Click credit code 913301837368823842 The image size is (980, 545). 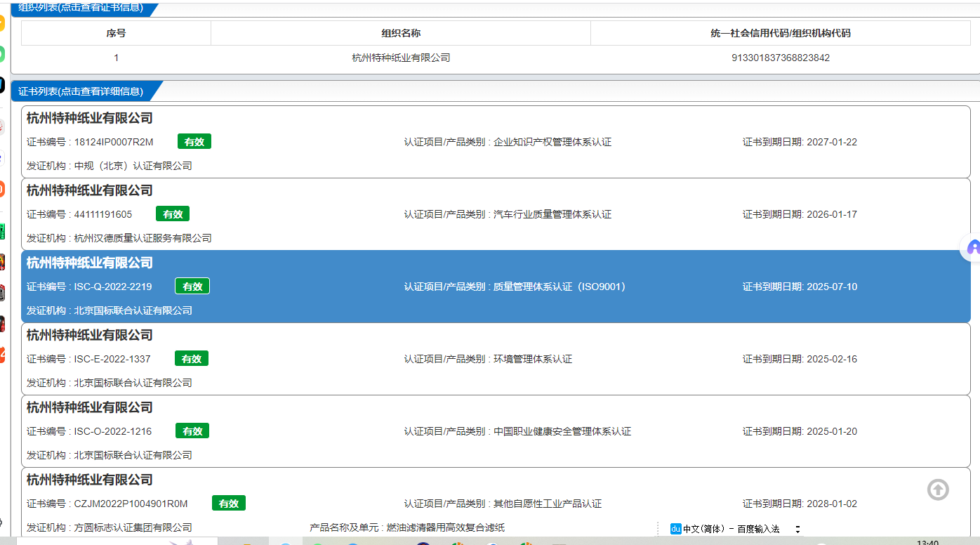pyautogui.click(x=781, y=58)
